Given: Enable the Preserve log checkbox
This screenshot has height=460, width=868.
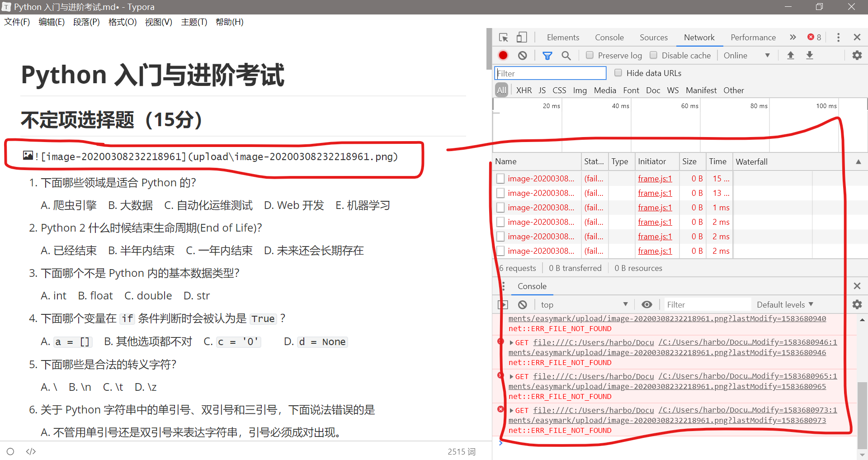Looking at the screenshot, I should [x=590, y=55].
